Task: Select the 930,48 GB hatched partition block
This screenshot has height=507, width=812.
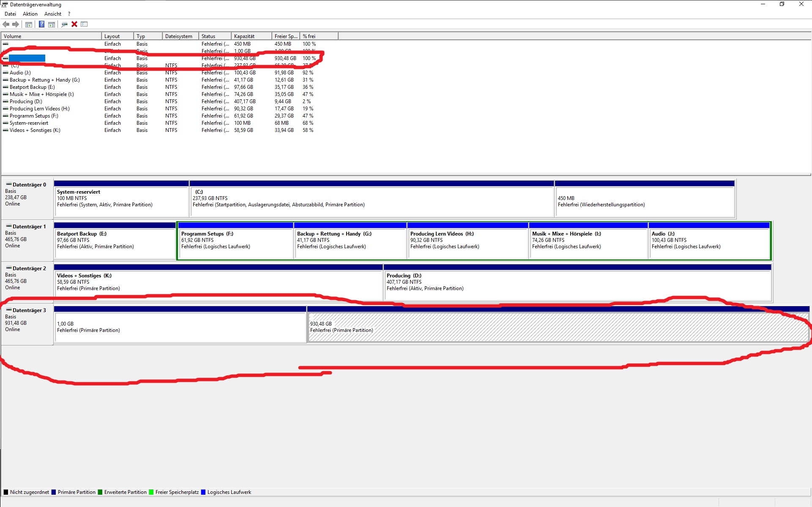Action: point(557,327)
